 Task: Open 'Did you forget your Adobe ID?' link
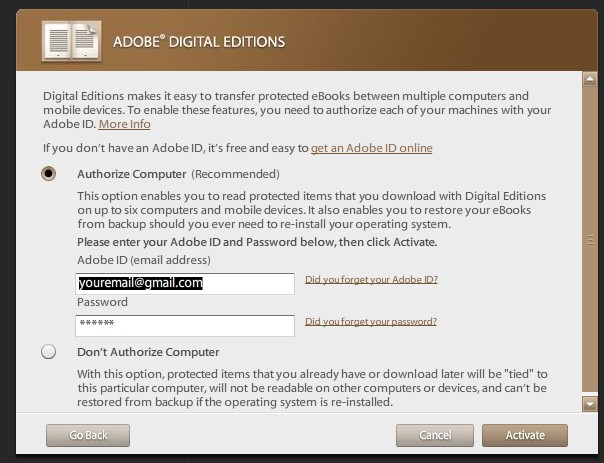pyautogui.click(x=371, y=279)
